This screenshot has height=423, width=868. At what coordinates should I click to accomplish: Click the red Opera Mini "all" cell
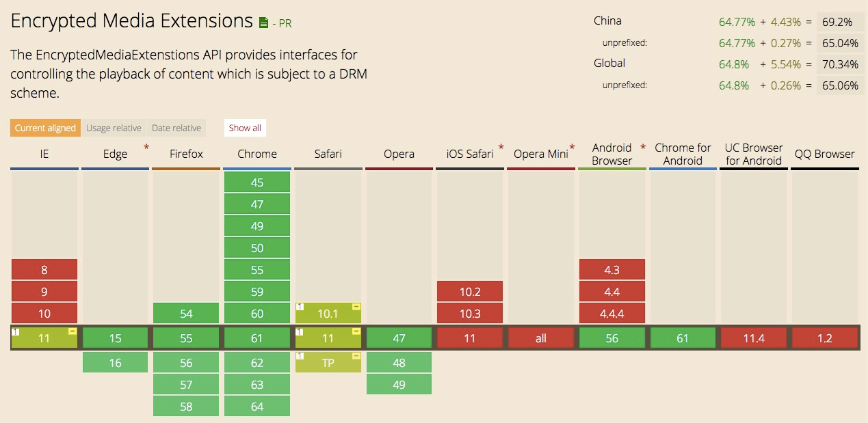pyautogui.click(x=541, y=338)
